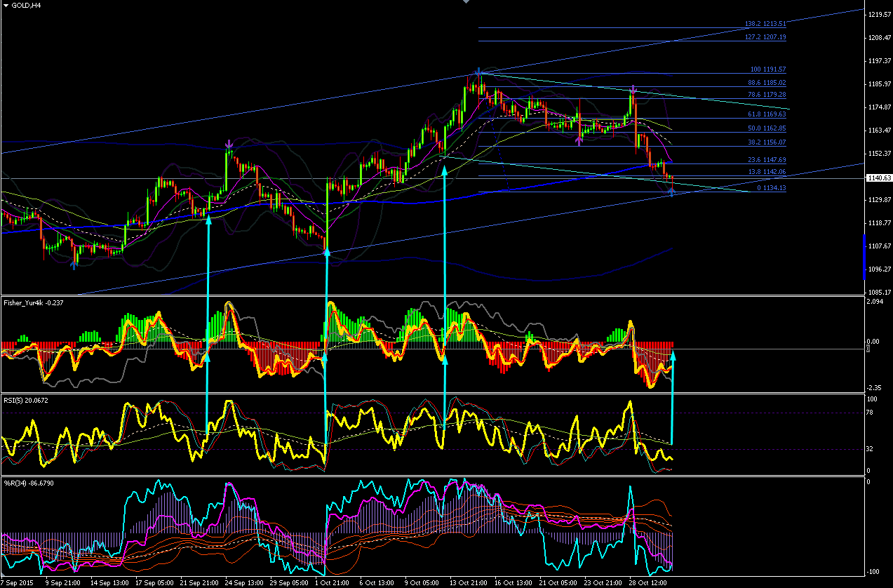The width and height of the screenshot is (893, 588).
Task: Select the RSI(5) 20.0672 indicator label
Action: [x=25, y=399]
